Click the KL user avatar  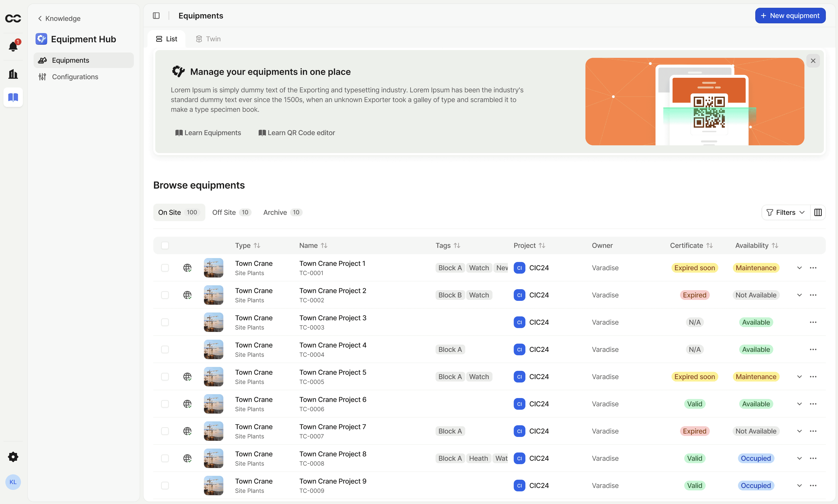[x=13, y=482]
